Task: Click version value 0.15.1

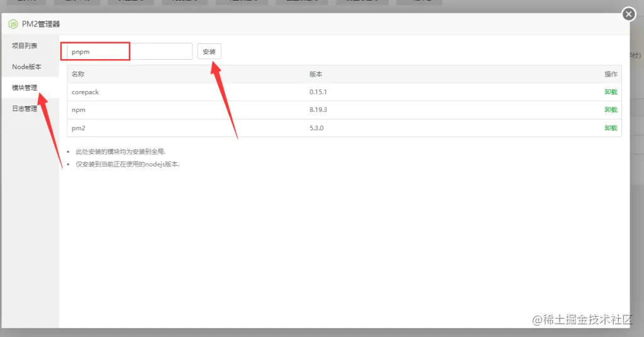Action: pyautogui.click(x=318, y=92)
